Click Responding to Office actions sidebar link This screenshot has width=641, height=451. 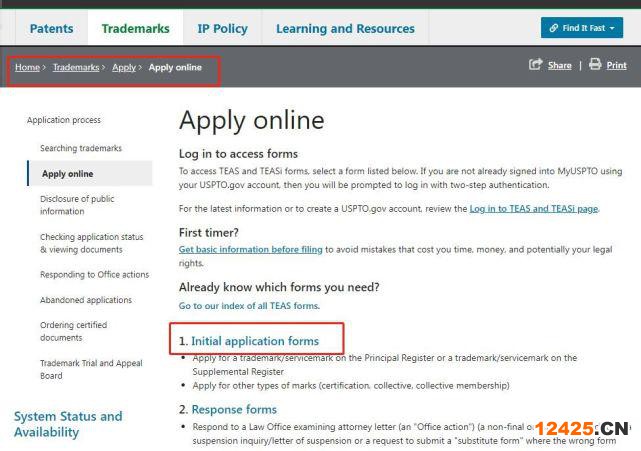[94, 275]
